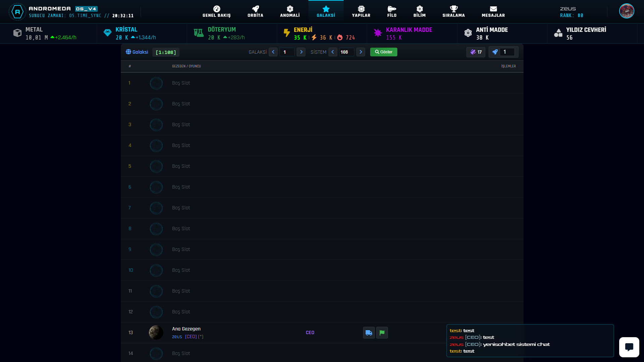
Task: Click the green flag icon on row 13
Action: [382, 332]
